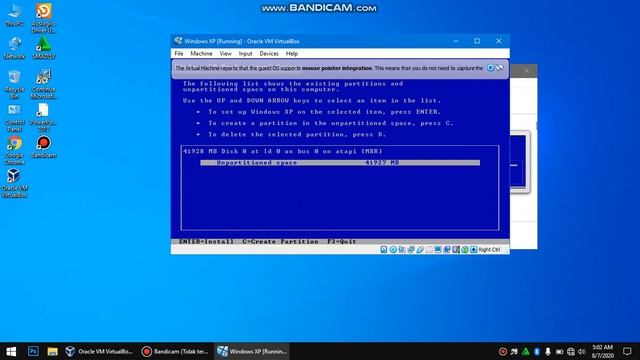
Task: Minimize the Windows XP VirtualBox window
Action: [x=456, y=41]
